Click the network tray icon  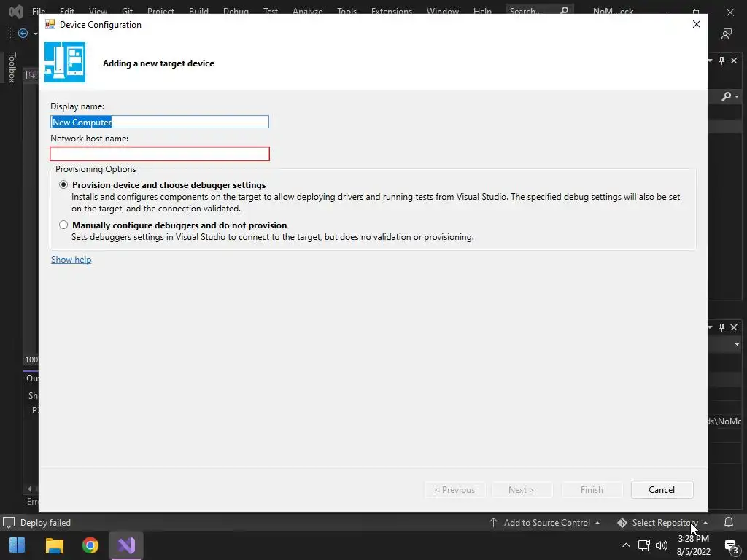(643, 545)
